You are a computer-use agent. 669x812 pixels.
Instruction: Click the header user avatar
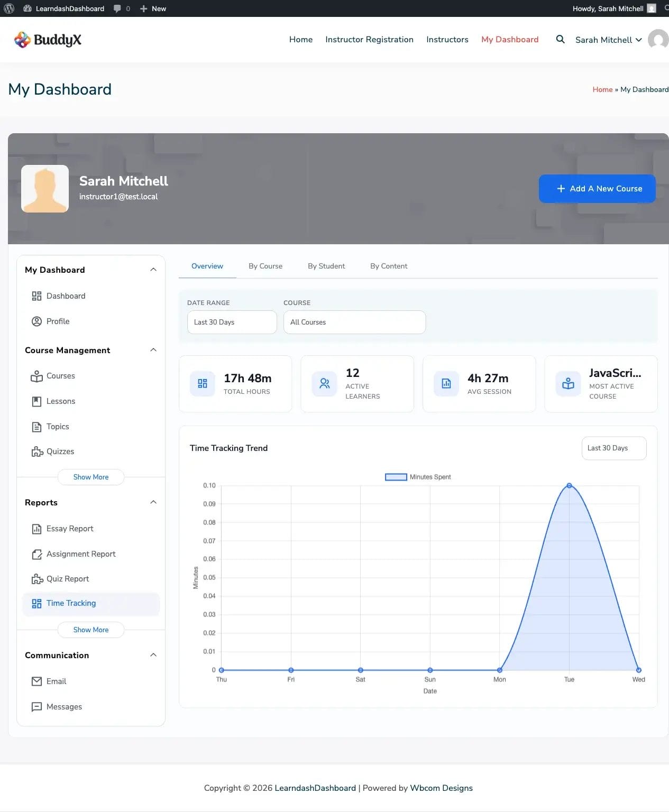pyautogui.click(x=658, y=40)
